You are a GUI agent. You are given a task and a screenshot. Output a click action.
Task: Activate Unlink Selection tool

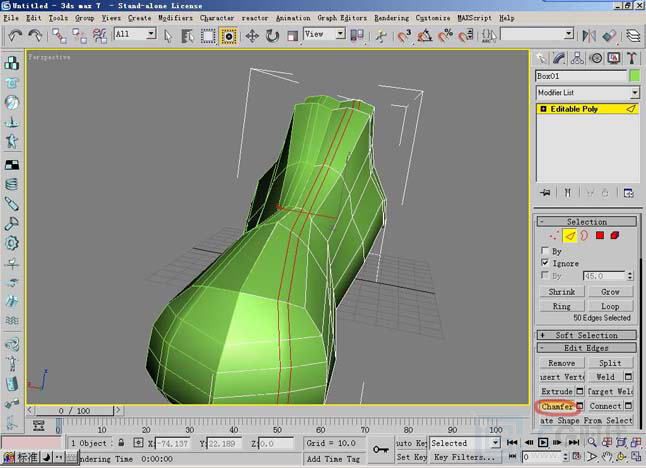click(79, 36)
